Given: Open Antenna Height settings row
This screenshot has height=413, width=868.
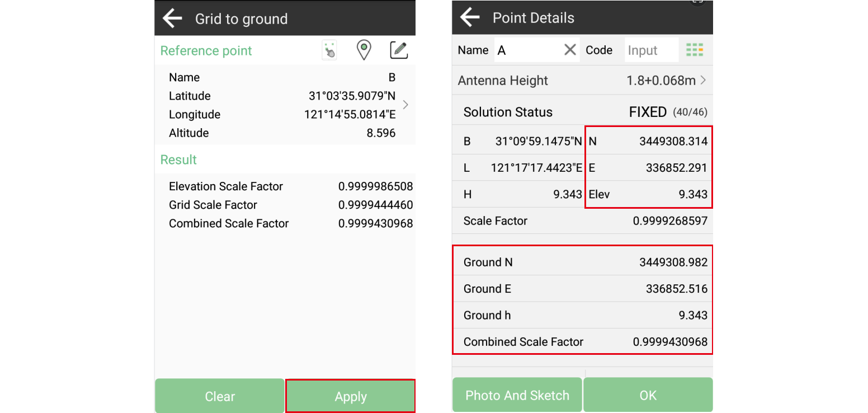Looking at the screenshot, I should point(582,81).
